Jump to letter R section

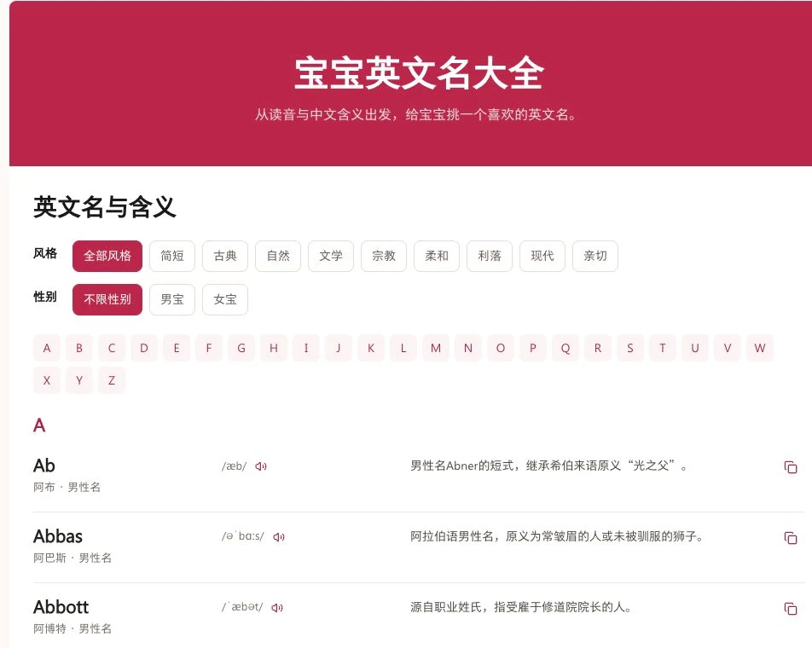pos(598,348)
